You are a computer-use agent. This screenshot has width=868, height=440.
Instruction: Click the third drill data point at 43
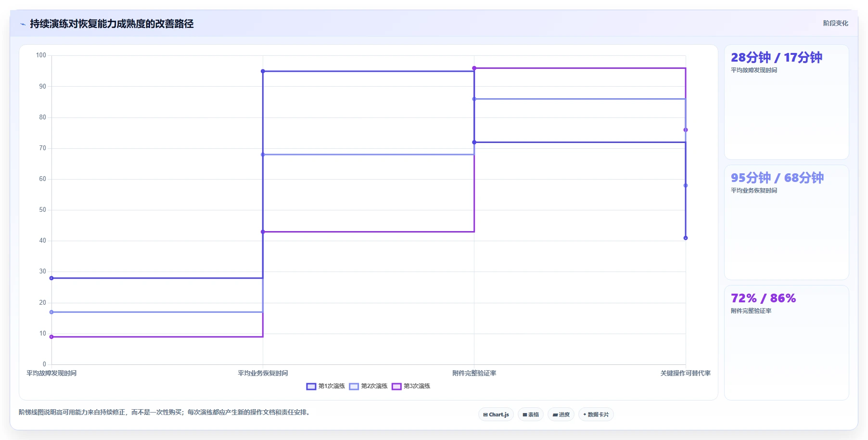(263, 232)
